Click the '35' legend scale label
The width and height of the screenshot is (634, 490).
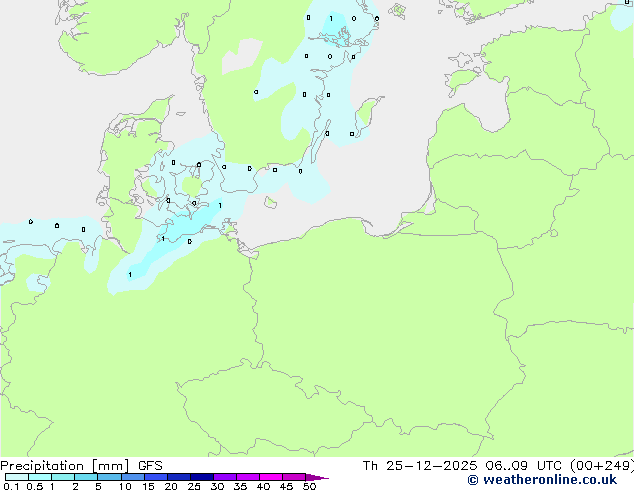(x=240, y=486)
